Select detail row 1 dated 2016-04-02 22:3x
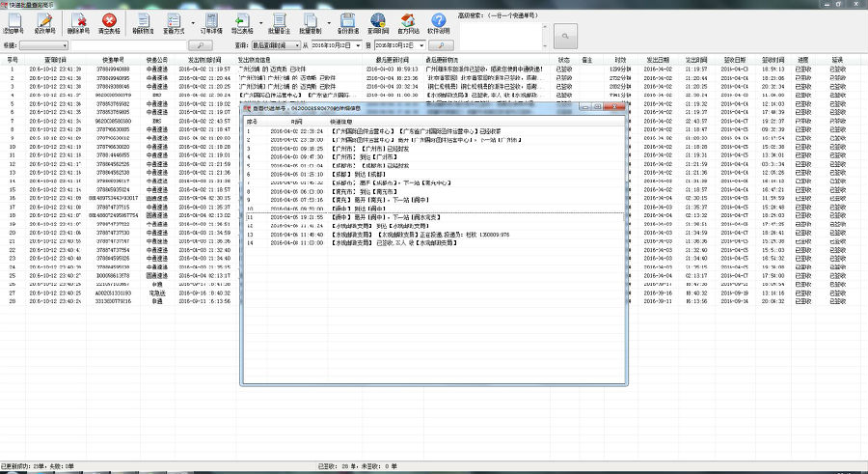Viewport: 868px width, 474px height. tap(435, 131)
